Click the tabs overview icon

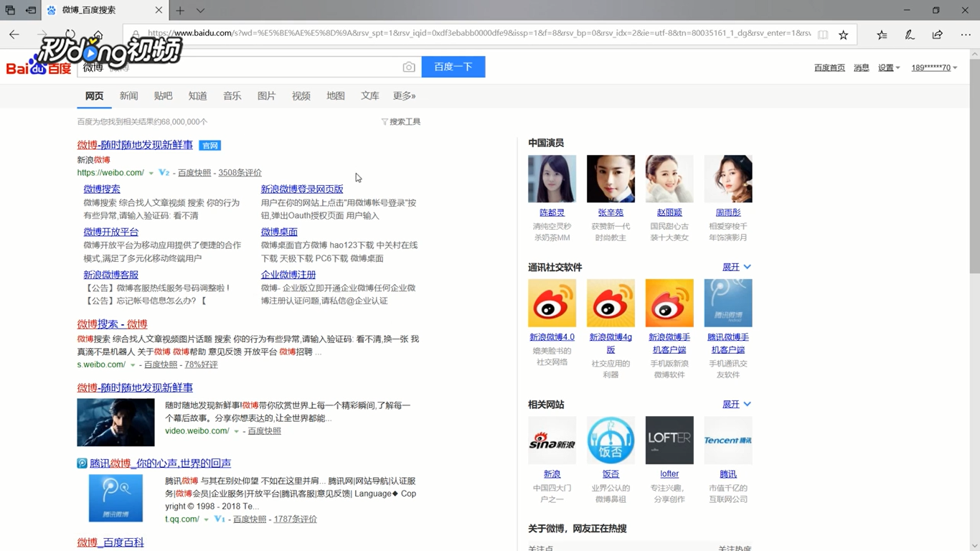pos(10,10)
